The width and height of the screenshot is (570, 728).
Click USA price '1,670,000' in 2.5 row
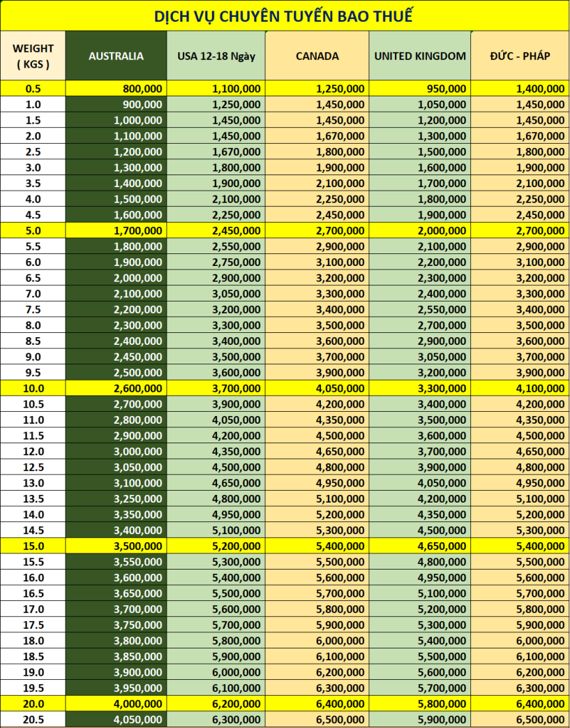coord(216,151)
